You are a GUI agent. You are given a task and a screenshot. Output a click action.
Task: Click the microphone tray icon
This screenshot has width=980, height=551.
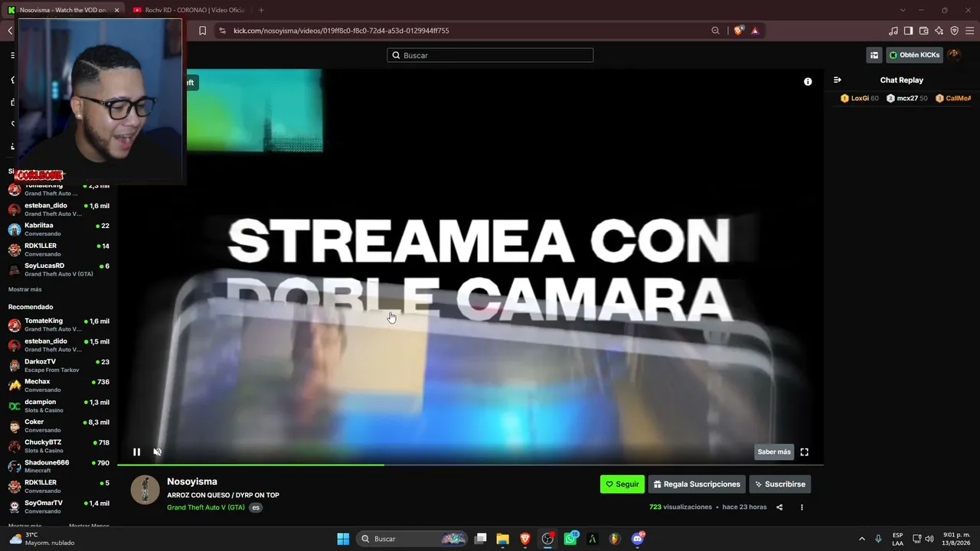878,539
